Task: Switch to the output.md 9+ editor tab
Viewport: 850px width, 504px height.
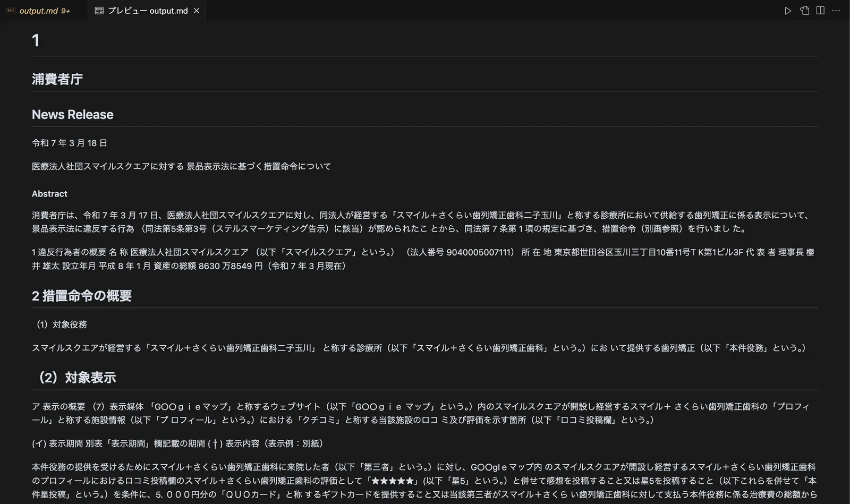Action: click(44, 11)
